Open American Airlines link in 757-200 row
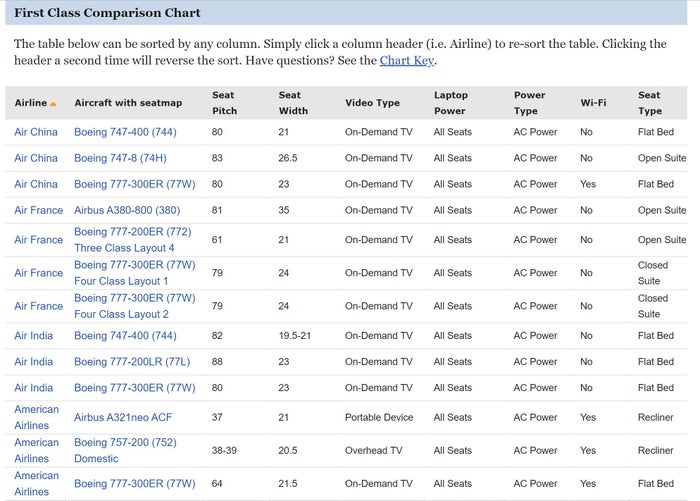 click(37, 451)
